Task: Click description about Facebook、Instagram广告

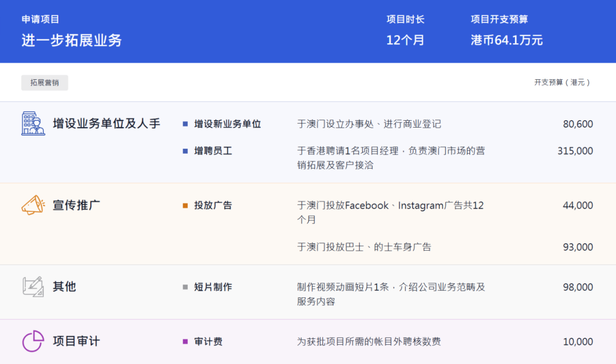Action: pyautogui.click(x=390, y=212)
